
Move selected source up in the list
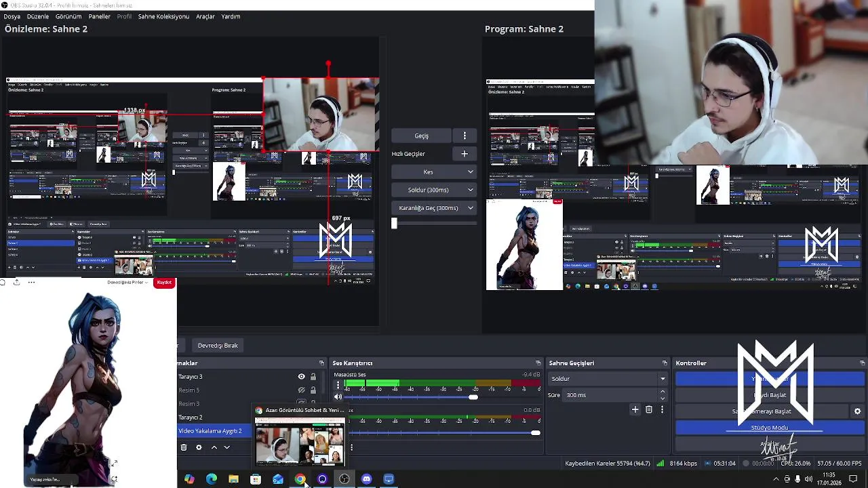point(214,447)
